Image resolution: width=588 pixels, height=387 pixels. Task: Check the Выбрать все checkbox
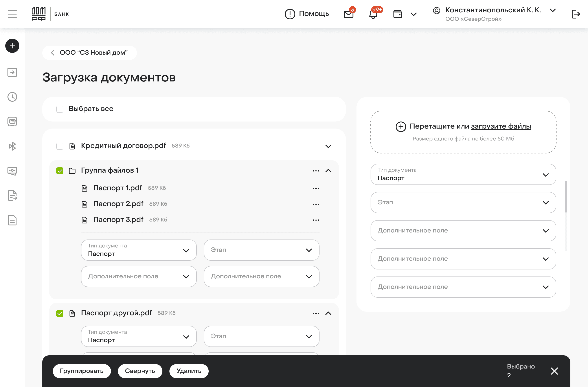pyautogui.click(x=60, y=109)
